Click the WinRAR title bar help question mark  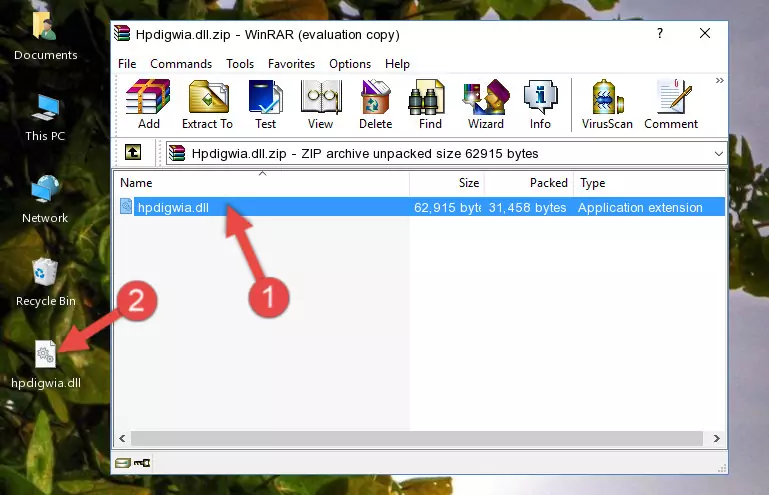[660, 33]
